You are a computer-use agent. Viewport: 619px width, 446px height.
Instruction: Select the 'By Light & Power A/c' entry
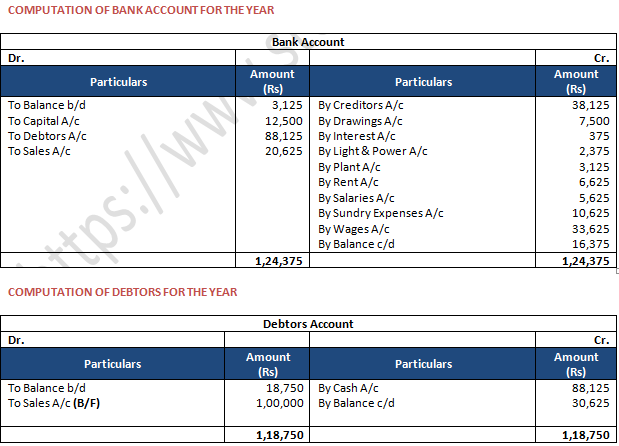click(372, 151)
